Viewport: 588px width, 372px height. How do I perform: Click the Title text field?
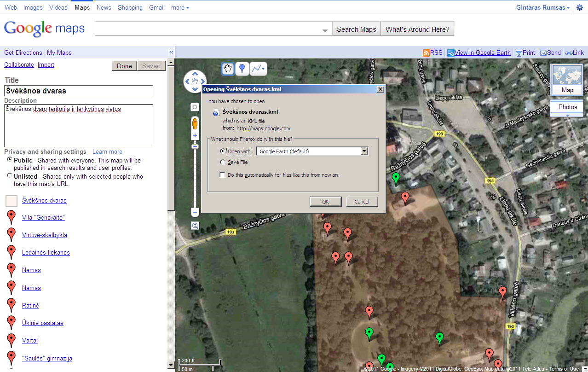(79, 91)
